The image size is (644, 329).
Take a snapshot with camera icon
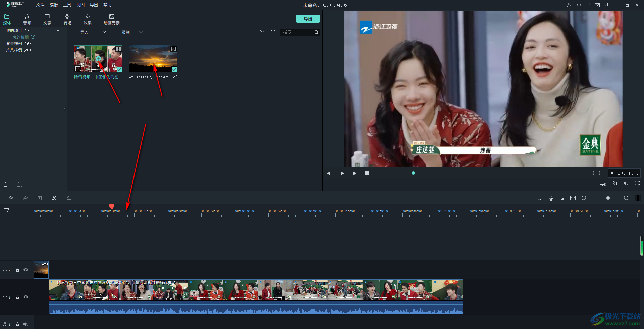click(614, 183)
